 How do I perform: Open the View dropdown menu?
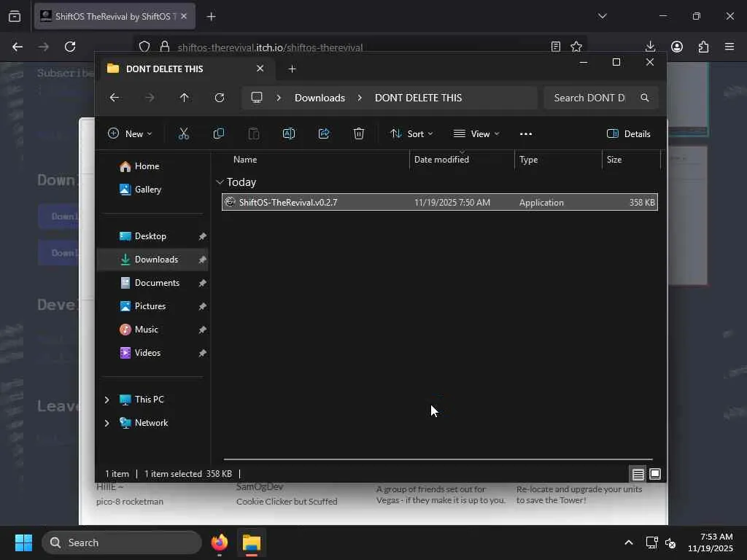[x=476, y=134]
